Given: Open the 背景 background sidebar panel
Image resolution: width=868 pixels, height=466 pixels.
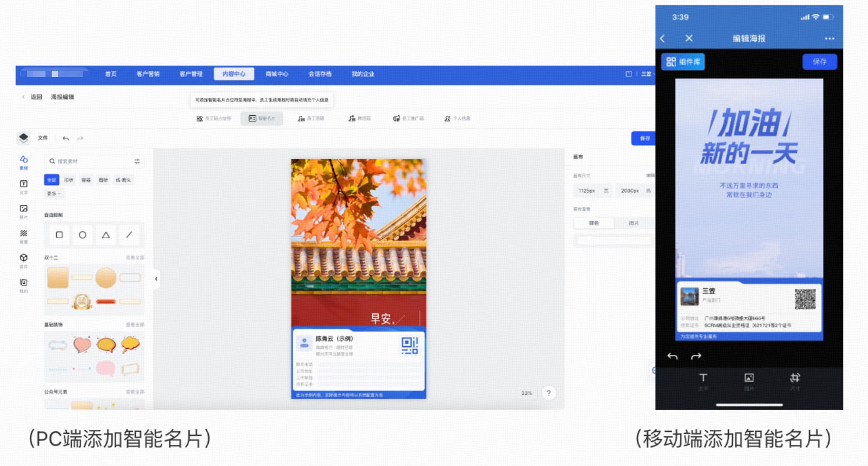Looking at the screenshot, I should point(24,236).
